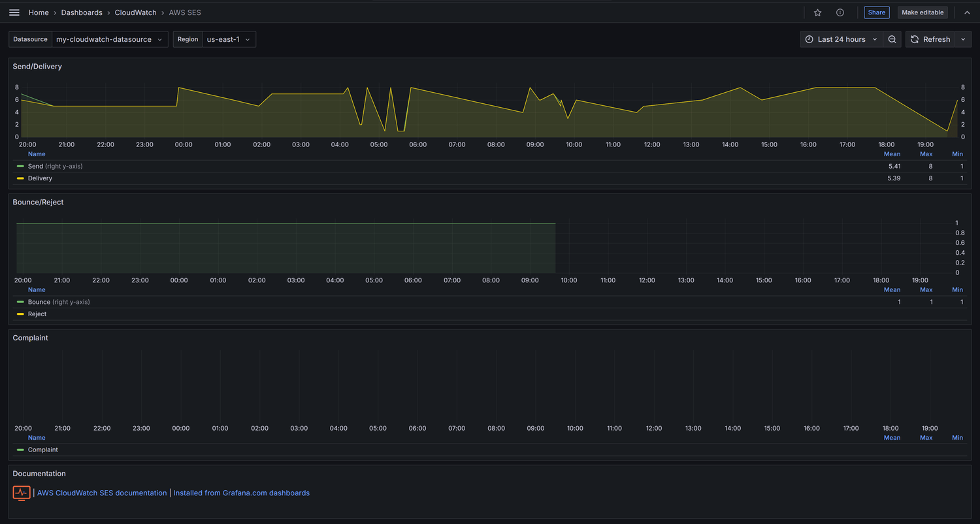Sort Send/Delivery legend by Mean column
Viewport: 980px width, 524px height.
pyautogui.click(x=892, y=154)
